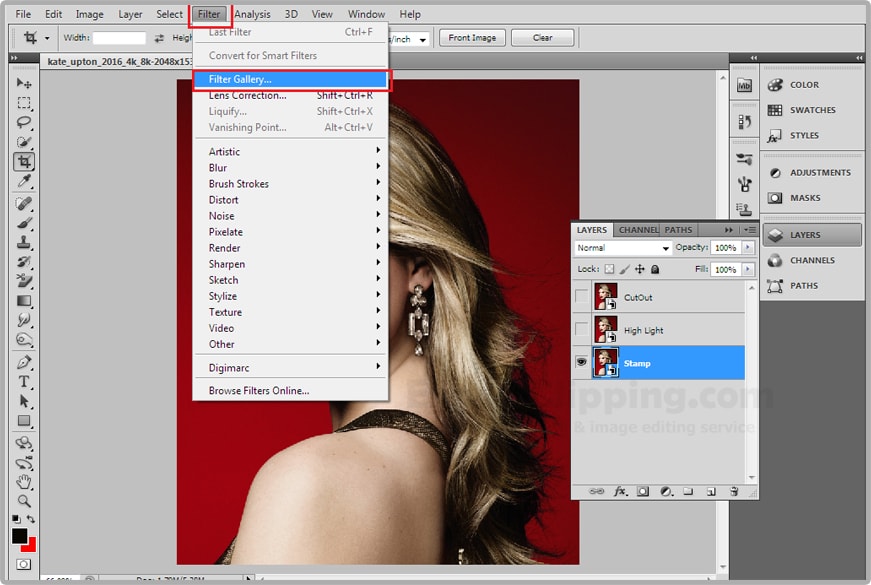Select the Type tool
Image resolution: width=871 pixels, height=585 pixels.
coord(24,382)
